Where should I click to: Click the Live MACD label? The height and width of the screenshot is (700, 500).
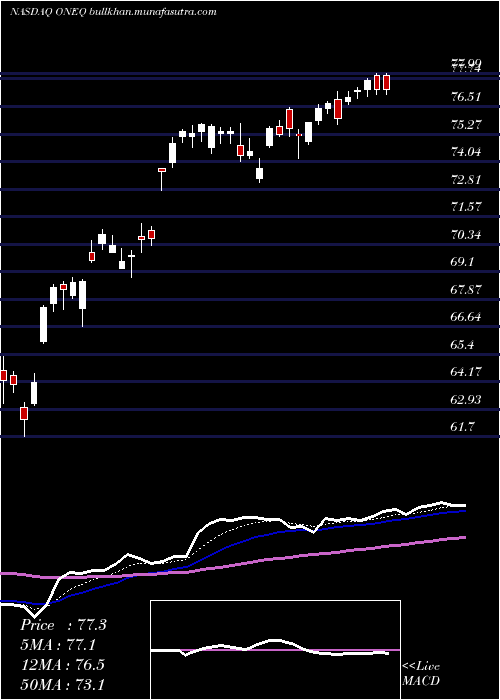(x=421, y=674)
